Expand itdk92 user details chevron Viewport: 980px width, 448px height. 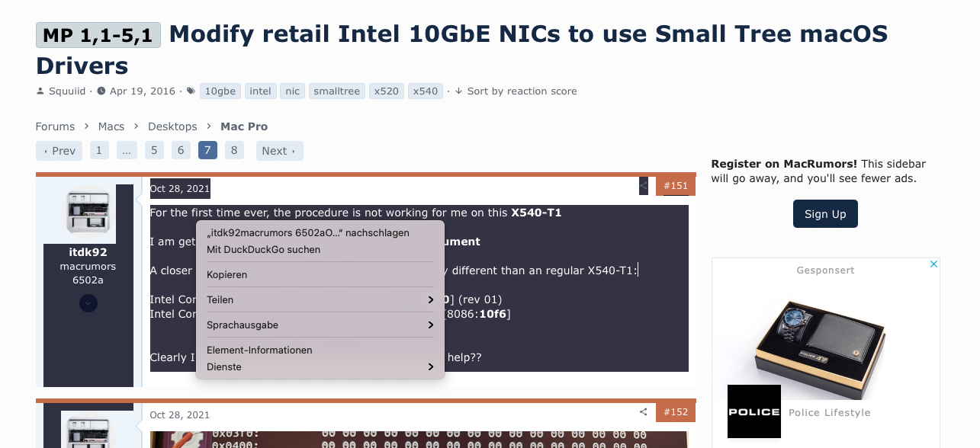pos(88,303)
